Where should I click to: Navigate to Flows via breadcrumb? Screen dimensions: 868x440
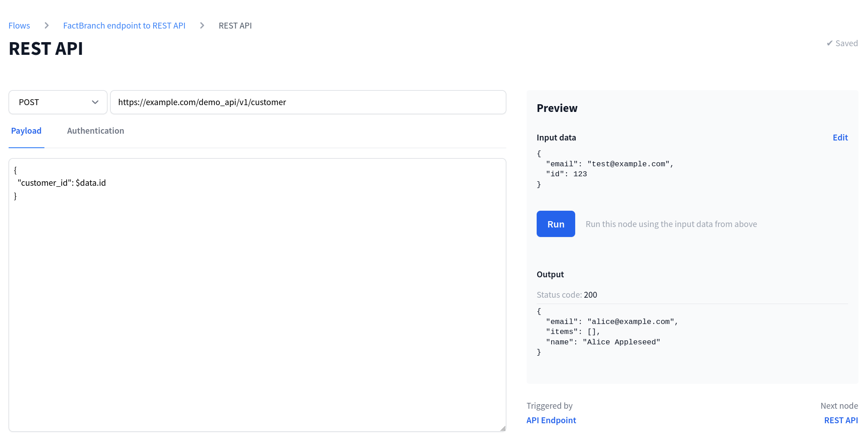19,25
